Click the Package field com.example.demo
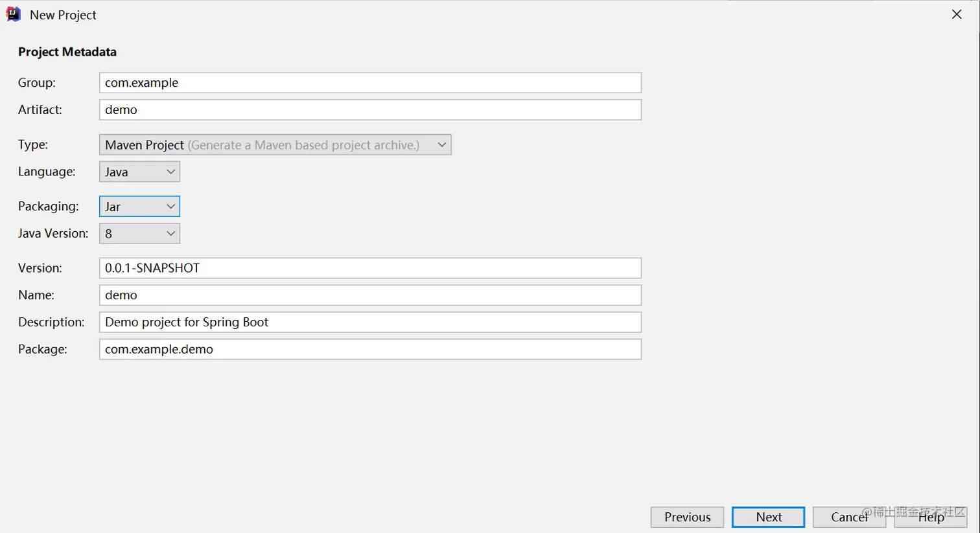The image size is (980, 533). tap(370, 350)
